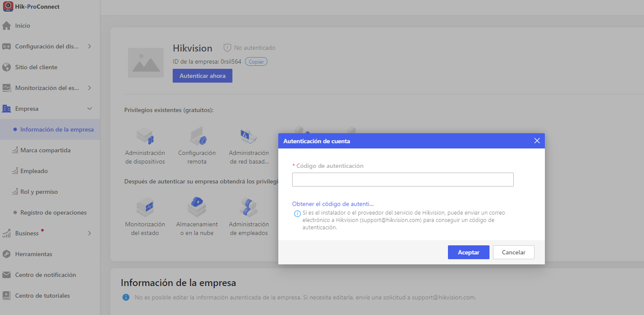Click the blue info icon under Información de la empresa

[126, 297]
